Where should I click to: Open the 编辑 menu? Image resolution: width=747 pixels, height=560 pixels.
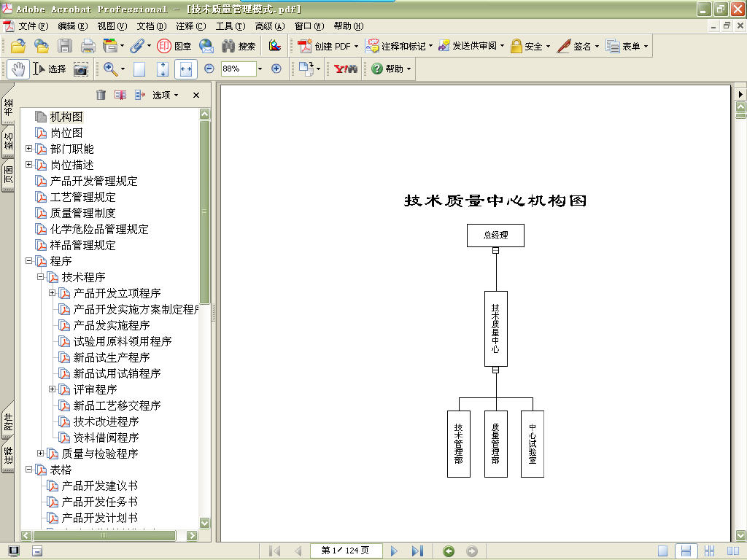click(72, 26)
